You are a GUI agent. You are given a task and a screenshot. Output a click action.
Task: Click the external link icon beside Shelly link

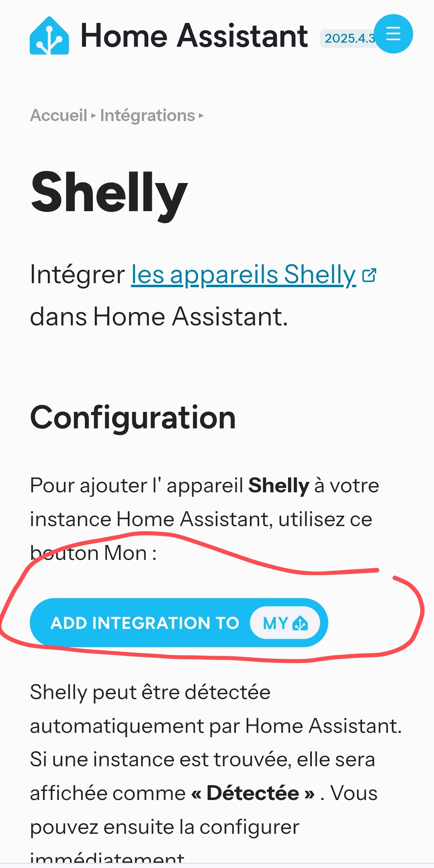tap(369, 276)
